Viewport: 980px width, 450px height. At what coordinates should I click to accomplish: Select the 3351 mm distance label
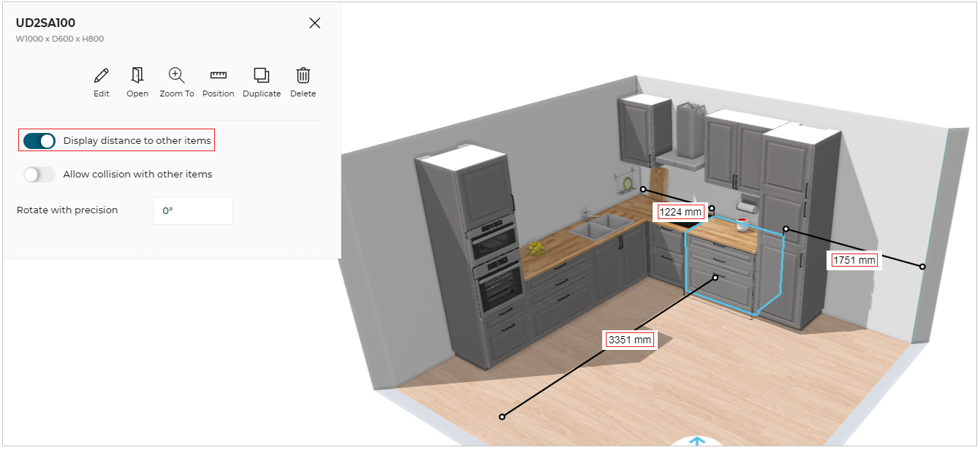(629, 340)
